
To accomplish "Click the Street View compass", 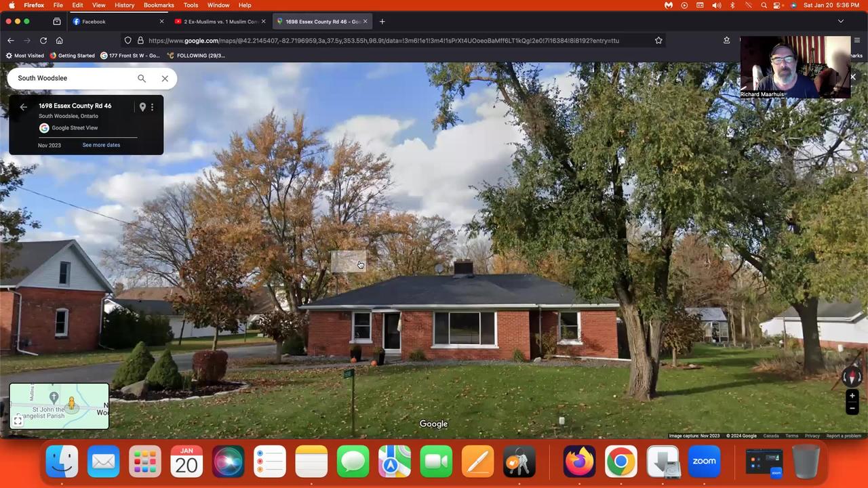I will 852,377.
